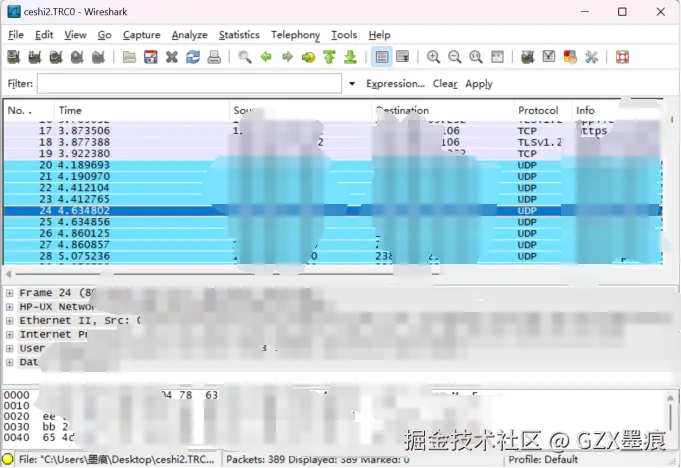Open capture options toolbar icon
681x468 pixels.
point(35,57)
